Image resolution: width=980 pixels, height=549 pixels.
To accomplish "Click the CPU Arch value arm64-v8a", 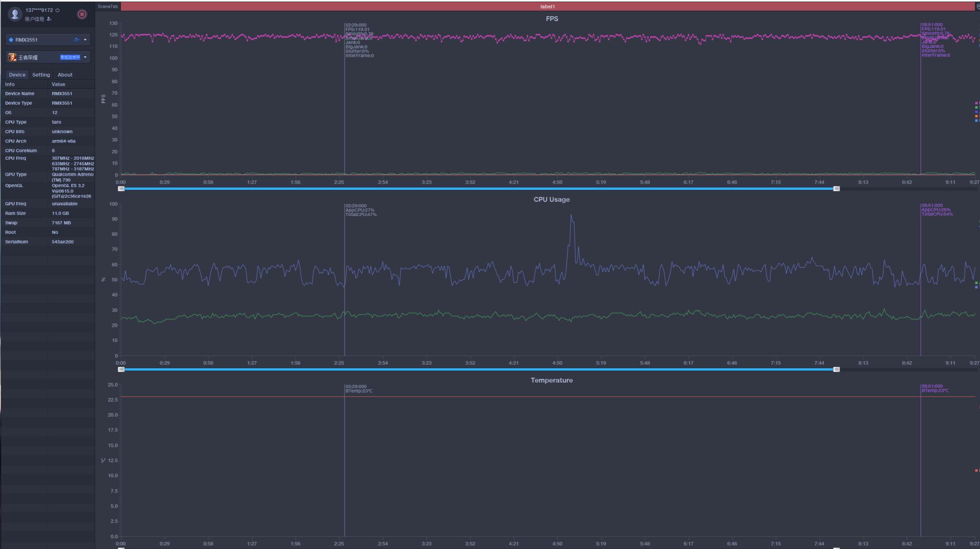I will [64, 141].
